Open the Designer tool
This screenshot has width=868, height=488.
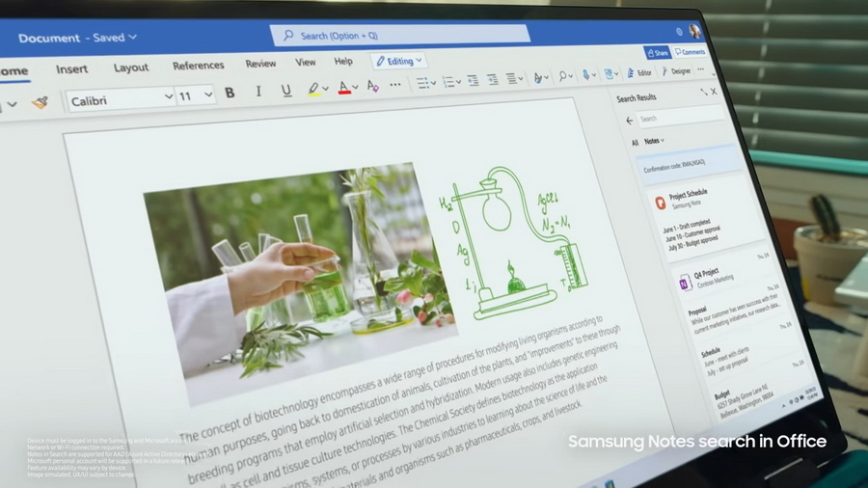pyautogui.click(x=676, y=71)
